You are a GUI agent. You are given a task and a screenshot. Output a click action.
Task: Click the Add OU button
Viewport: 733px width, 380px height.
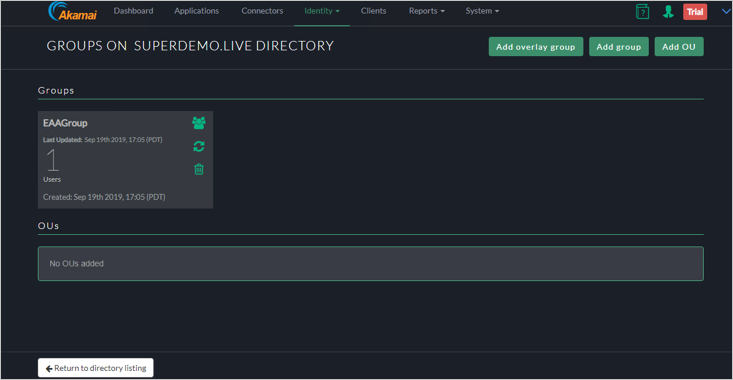[679, 47]
